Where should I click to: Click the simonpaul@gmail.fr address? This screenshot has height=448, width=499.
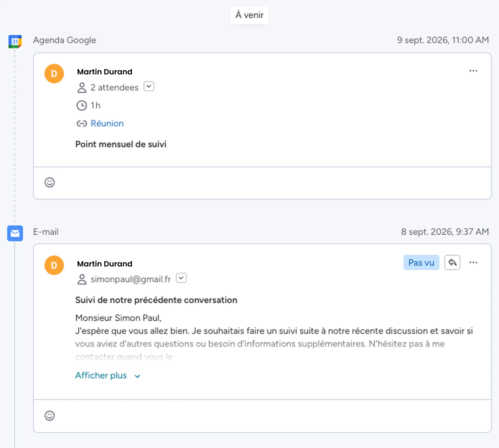coord(131,279)
